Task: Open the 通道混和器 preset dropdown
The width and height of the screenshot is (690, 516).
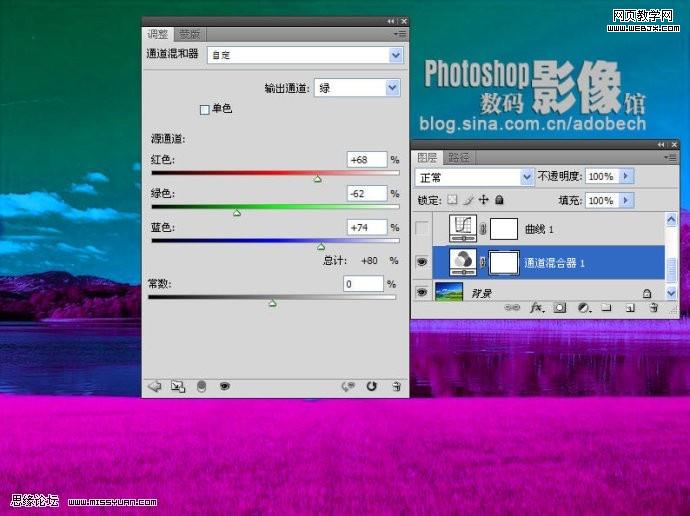Action: click(x=395, y=55)
